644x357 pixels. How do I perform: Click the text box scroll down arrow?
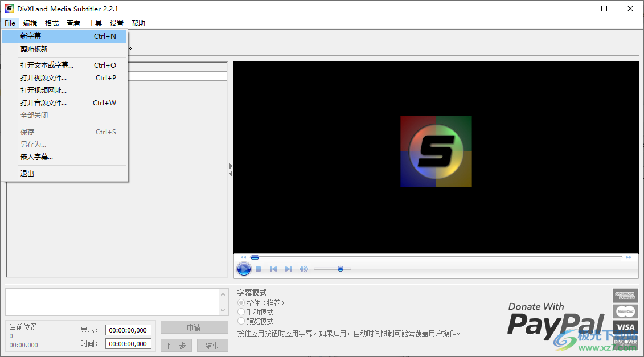(223, 310)
